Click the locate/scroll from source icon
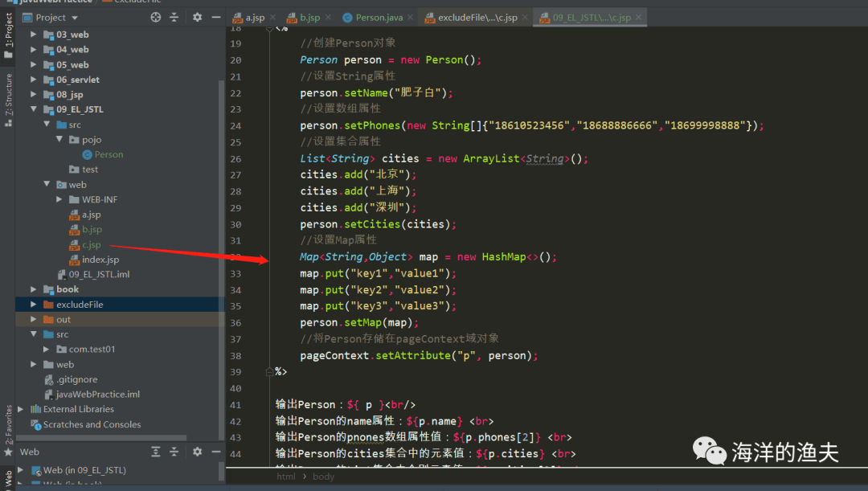 (x=156, y=17)
